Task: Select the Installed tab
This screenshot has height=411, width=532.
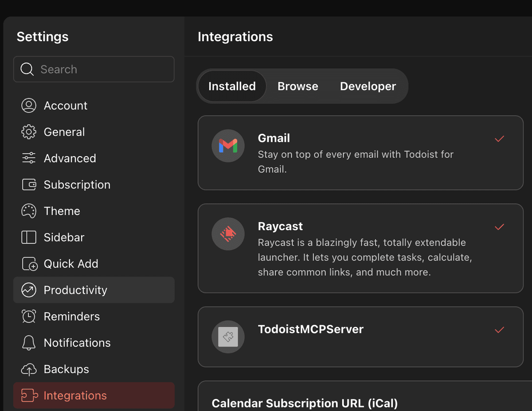Action: 232,86
